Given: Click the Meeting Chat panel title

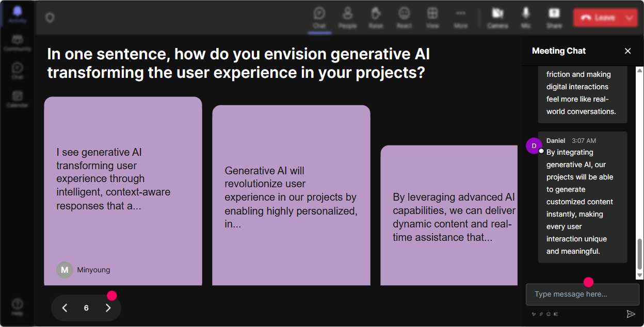Looking at the screenshot, I should coord(559,51).
